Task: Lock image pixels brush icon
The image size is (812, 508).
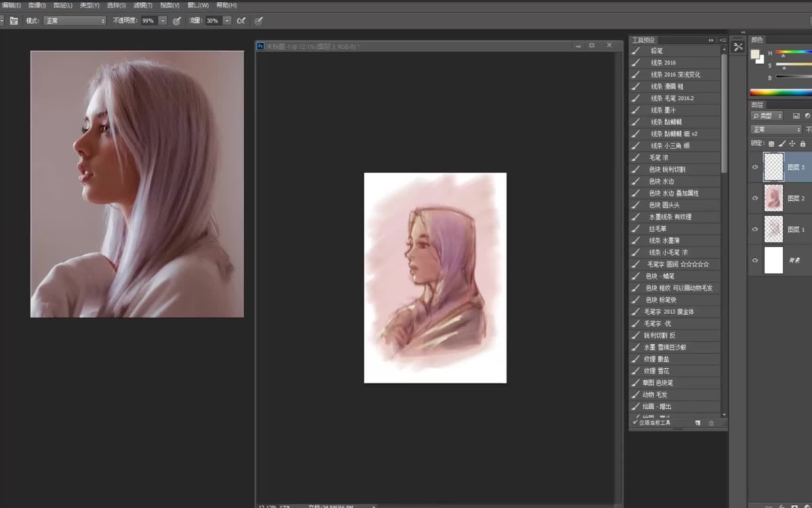Action: point(782,143)
